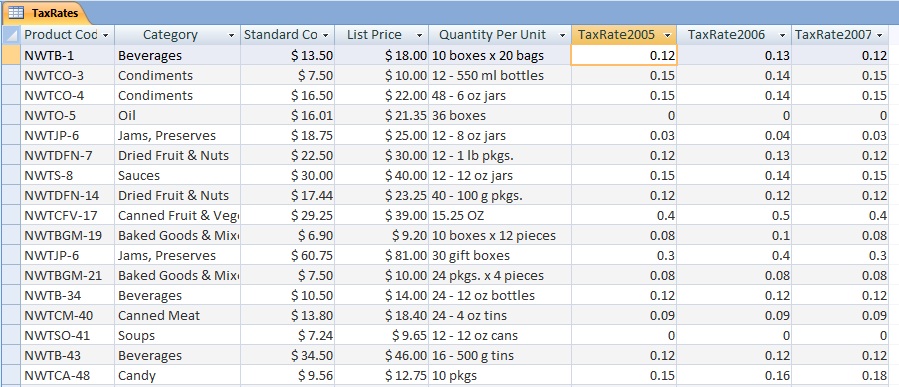Click the 15.25 OZ quantity cell
The height and width of the screenshot is (387, 899).
tap(500, 216)
